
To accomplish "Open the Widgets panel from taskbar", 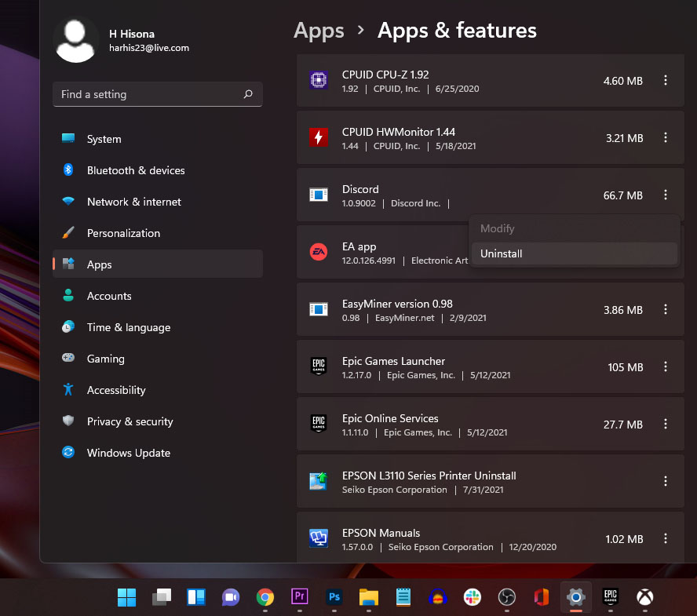I will click(x=196, y=597).
